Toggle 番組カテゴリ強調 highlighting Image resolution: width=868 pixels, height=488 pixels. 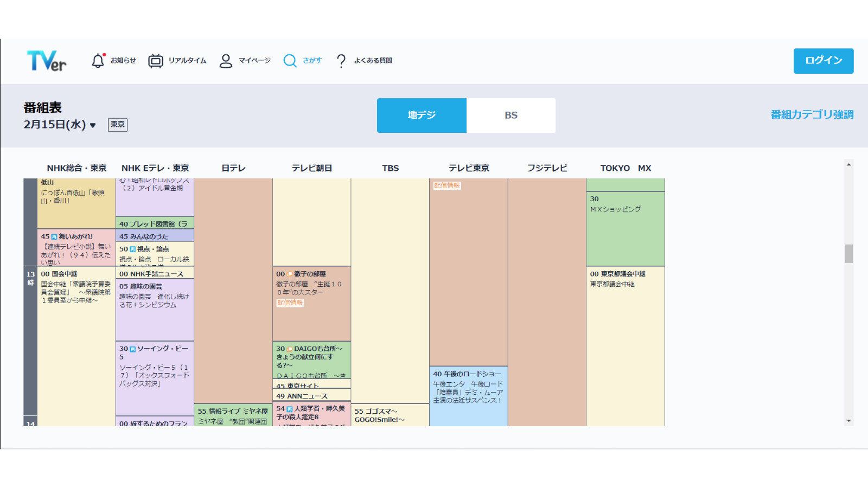pyautogui.click(x=812, y=115)
